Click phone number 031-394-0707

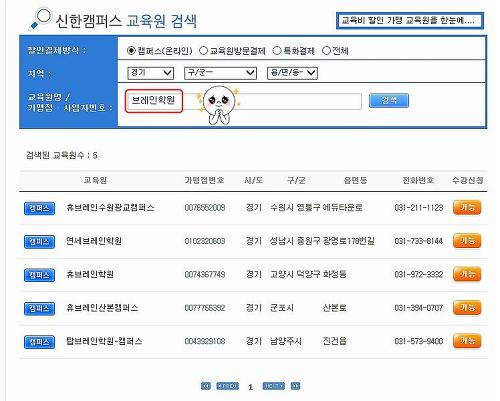pyautogui.click(x=419, y=308)
